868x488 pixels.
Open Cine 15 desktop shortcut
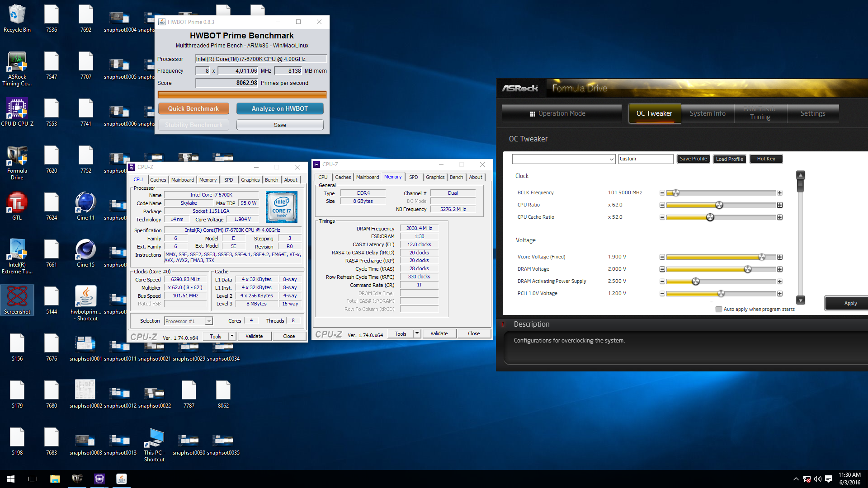coord(86,253)
